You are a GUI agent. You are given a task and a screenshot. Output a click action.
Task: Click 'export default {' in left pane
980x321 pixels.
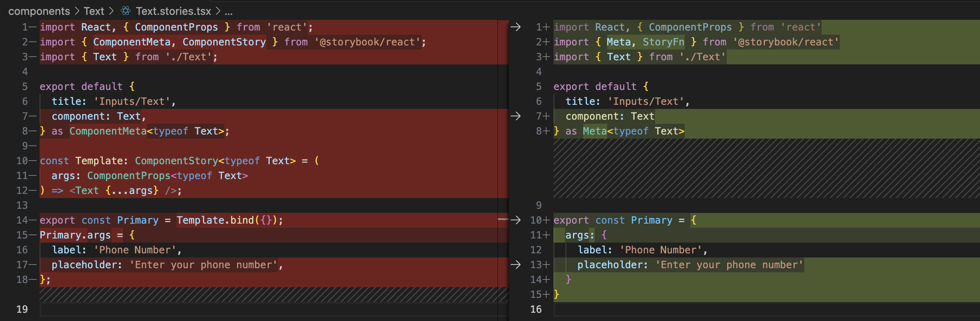[87, 87]
